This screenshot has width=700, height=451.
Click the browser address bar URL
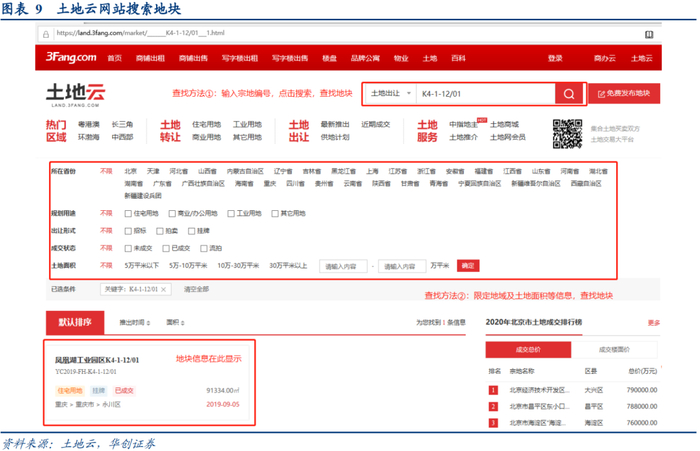click(140, 33)
